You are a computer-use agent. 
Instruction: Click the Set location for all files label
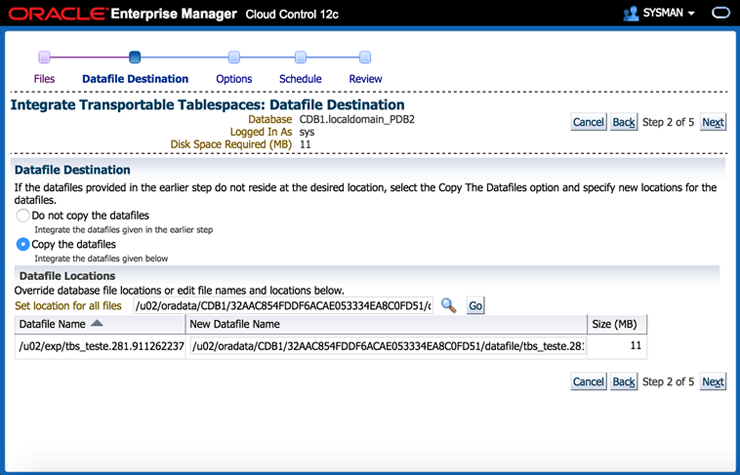click(68, 306)
